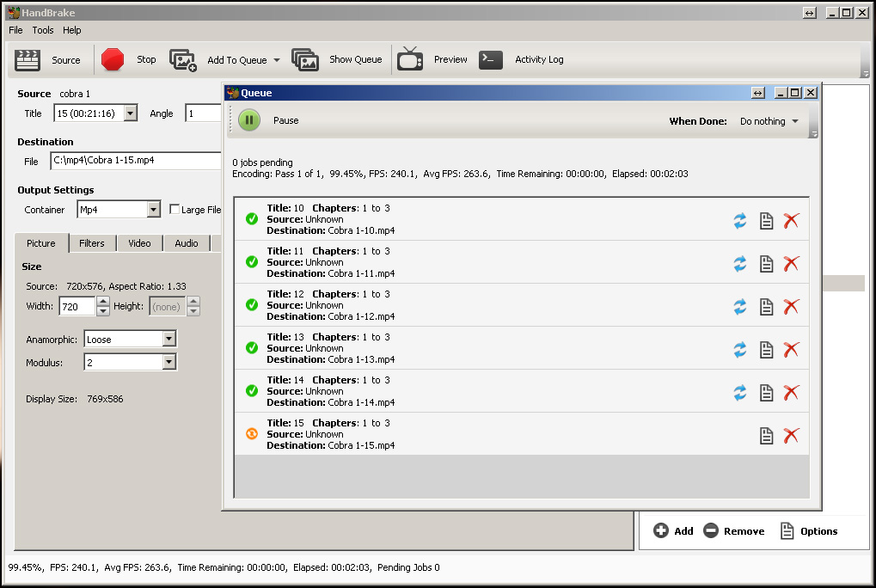Screen dimensions: 876x588
Task: Click the Add preset plus icon
Action: click(x=661, y=530)
